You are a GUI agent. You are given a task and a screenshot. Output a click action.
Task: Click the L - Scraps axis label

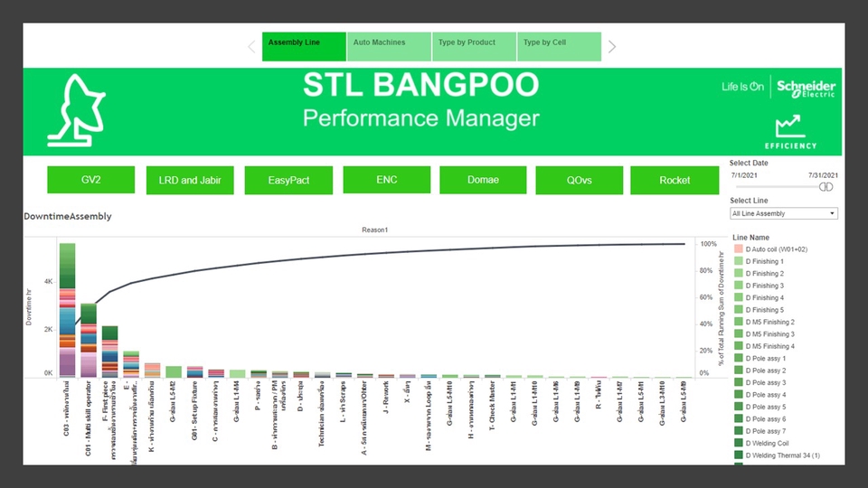pos(344,401)
